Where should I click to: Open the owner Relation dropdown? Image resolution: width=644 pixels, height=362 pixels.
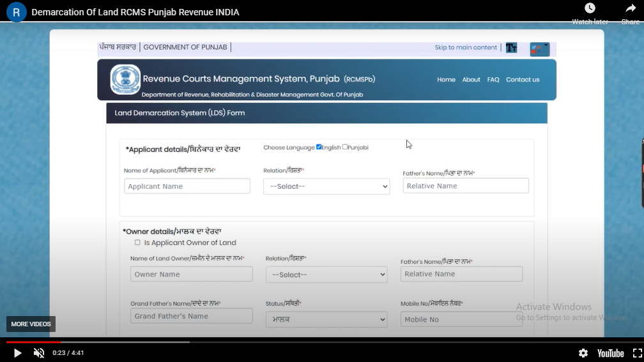click(326, 275)
